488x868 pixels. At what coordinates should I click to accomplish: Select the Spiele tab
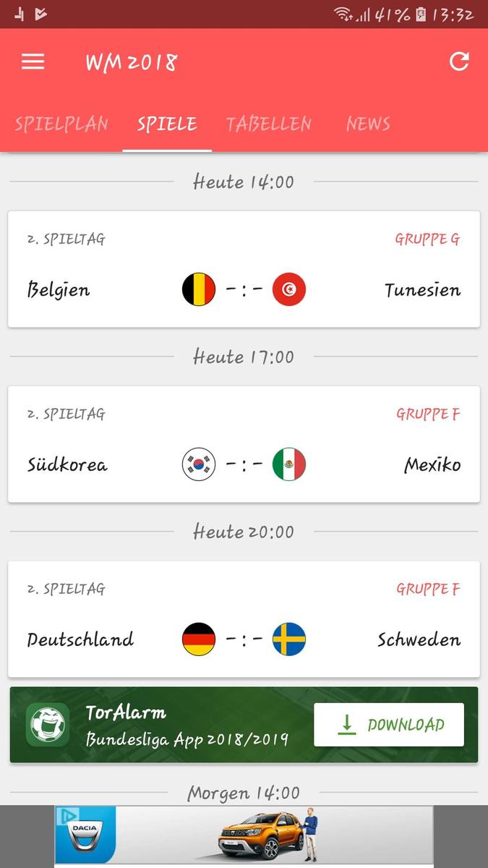167,124
